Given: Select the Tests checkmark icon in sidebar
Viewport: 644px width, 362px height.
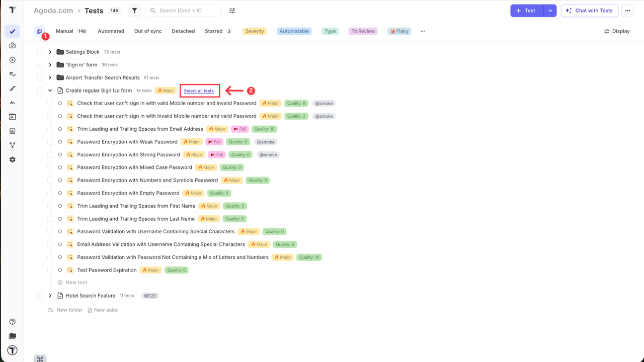Looking at the screenshot, I should click(x=13, y=31).
